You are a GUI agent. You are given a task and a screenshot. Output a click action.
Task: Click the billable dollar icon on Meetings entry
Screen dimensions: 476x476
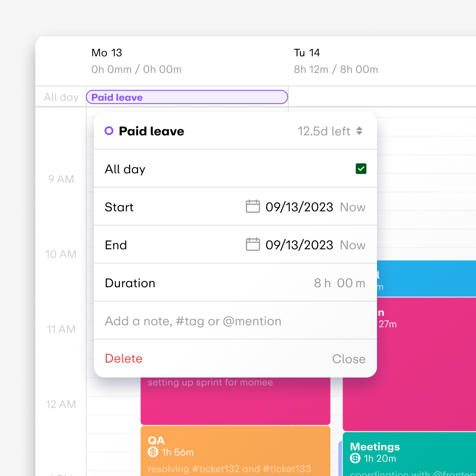[x=355, y=458]
